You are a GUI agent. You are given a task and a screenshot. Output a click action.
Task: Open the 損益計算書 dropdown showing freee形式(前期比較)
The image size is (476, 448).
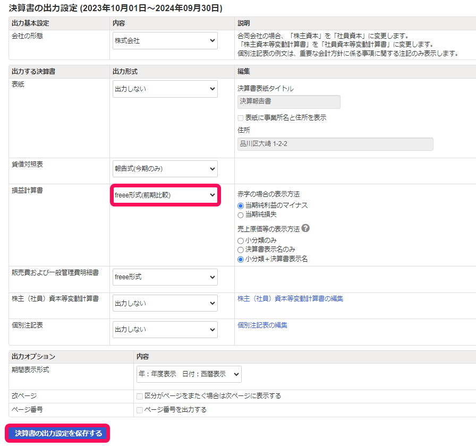coord(165,195)
